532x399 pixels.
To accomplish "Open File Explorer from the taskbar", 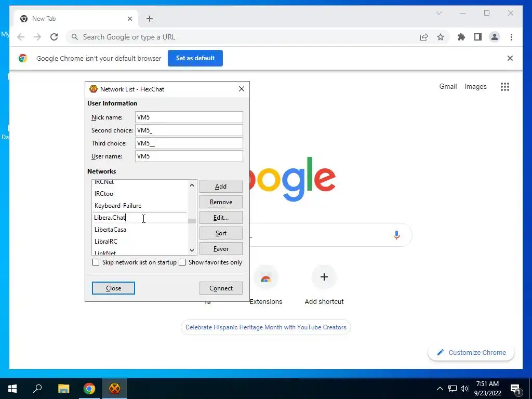I will 63,389.
